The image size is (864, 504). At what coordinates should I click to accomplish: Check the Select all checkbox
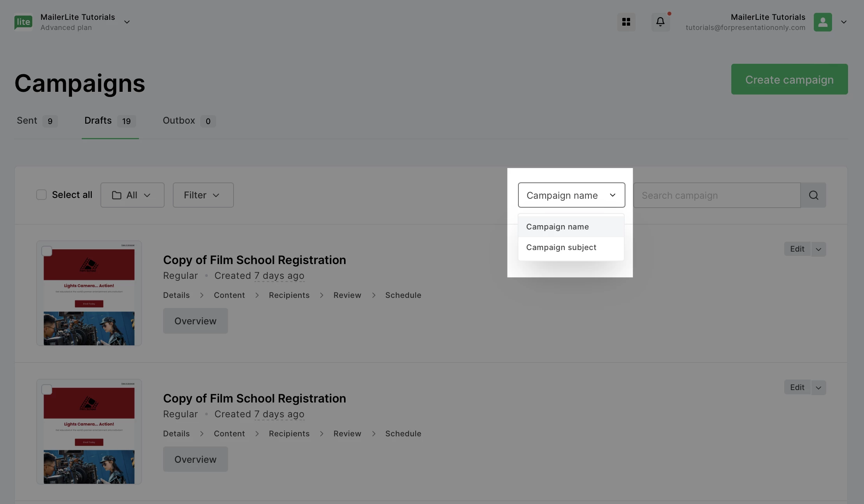(41, 195)
